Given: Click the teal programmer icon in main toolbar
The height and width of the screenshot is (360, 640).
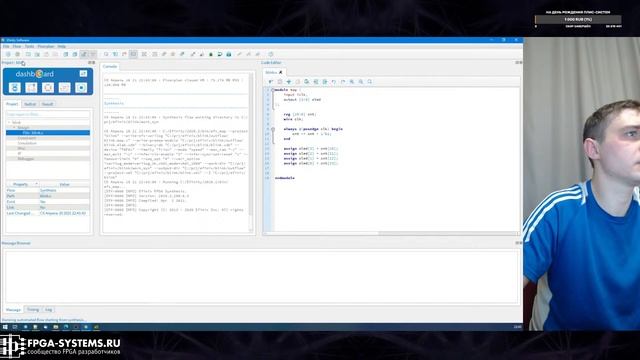Looking at the screenshot, I should point(229,54).
